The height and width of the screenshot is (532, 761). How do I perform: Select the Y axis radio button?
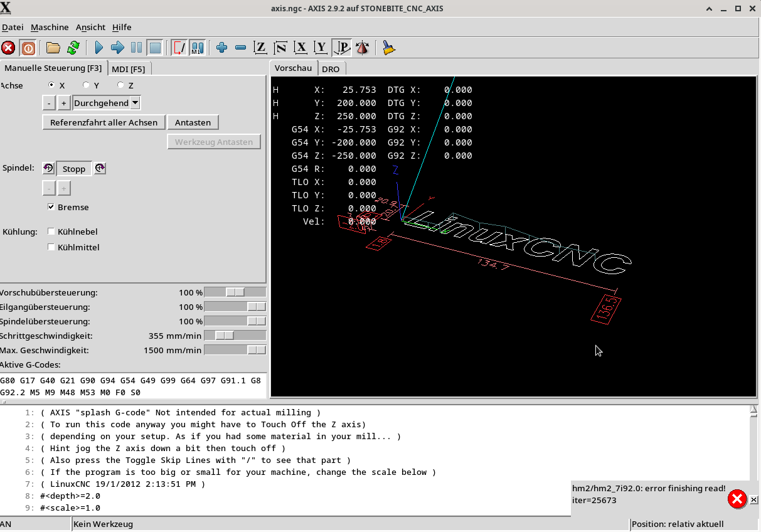(86, 85)
